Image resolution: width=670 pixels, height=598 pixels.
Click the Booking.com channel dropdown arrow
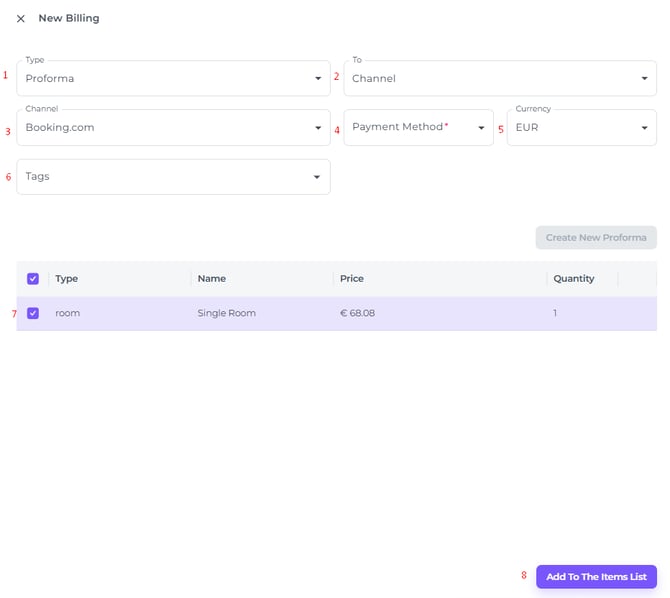coord(318,128)
